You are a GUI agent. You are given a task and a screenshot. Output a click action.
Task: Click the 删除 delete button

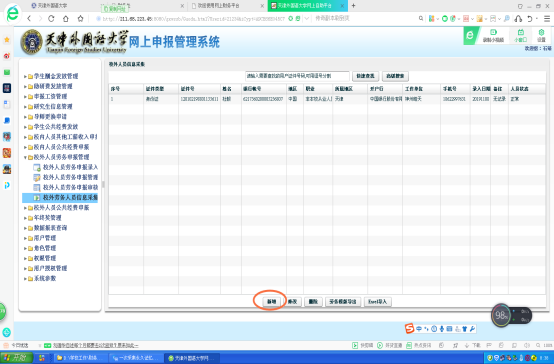point(313,301)
